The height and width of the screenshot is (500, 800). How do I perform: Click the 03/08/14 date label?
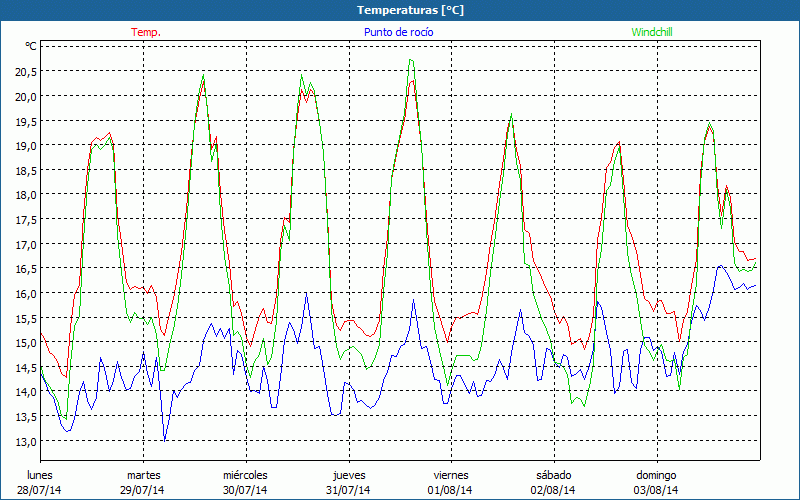656,490
